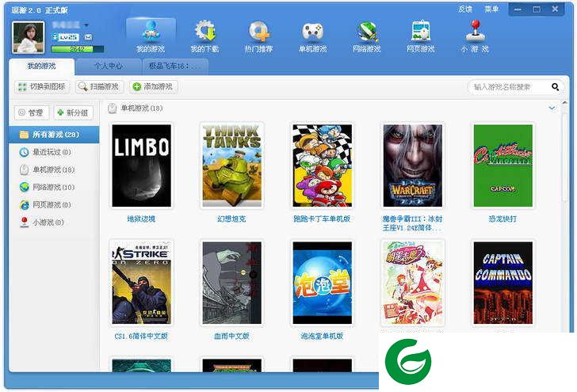Viewport: 577px width, 392px height.
Task: Open 我的下载 downloads section
Action: click(x=204, y=36)
